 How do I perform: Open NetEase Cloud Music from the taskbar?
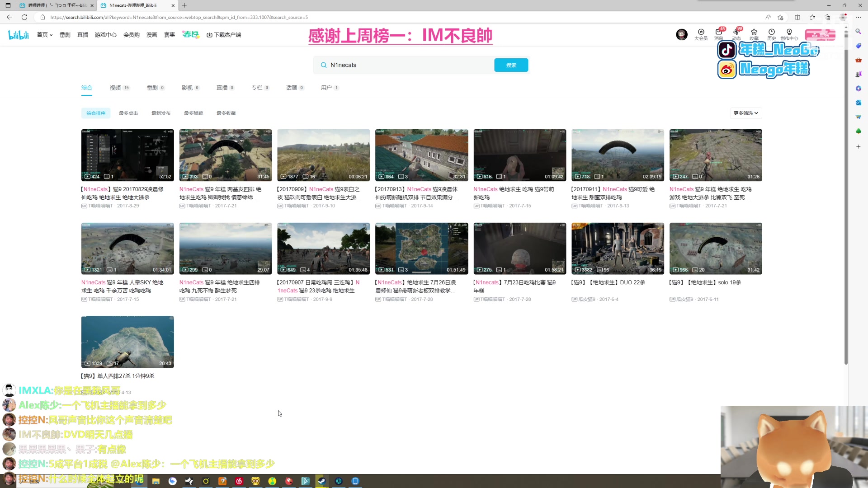click(x=239, y=481)
